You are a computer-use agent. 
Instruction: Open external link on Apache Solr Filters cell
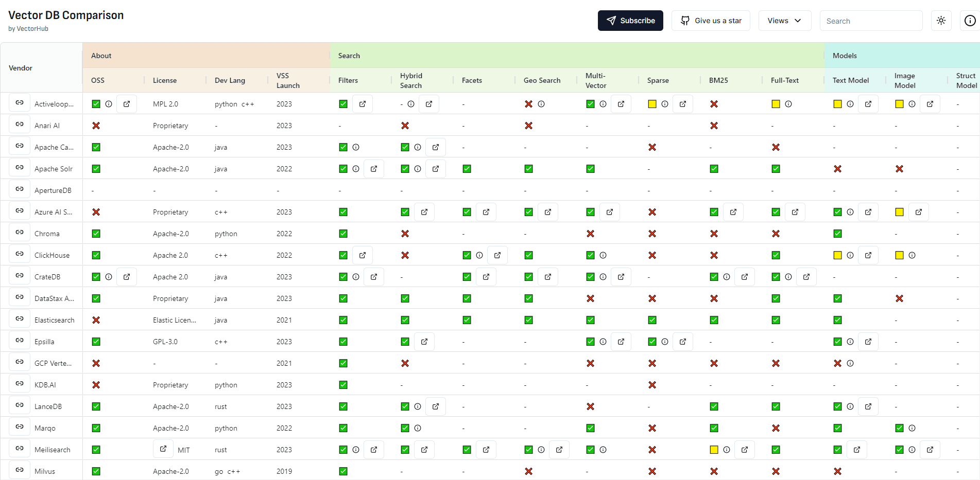[374, 168]
